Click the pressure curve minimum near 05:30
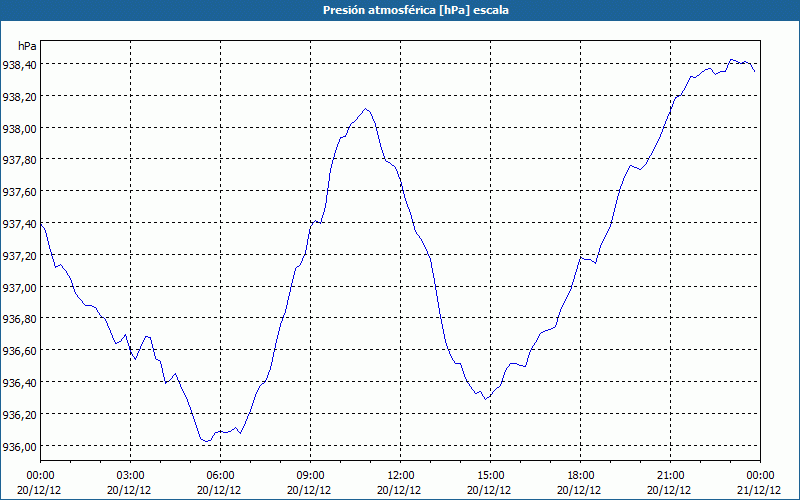 [x=207, y=440]
